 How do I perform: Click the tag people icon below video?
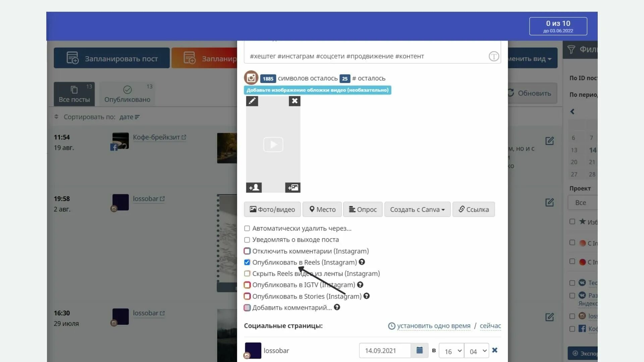(254, 187)
